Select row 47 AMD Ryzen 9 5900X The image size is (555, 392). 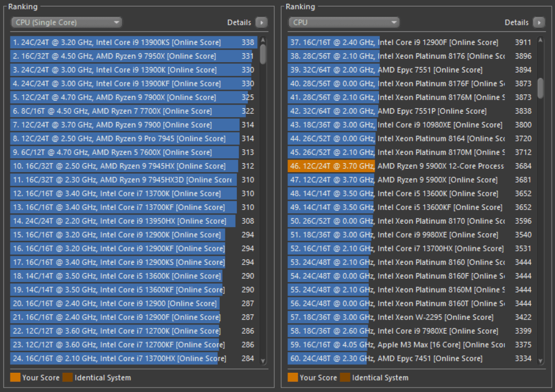pos(411,180)
